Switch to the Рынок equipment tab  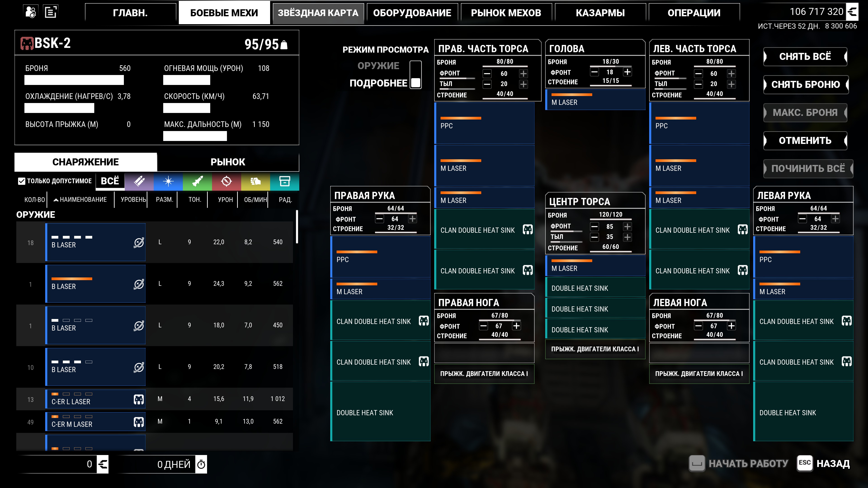click(228, 162)
